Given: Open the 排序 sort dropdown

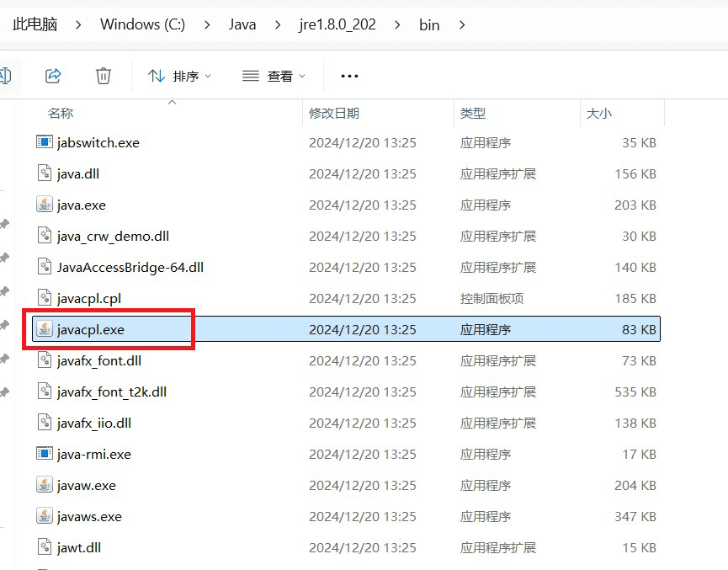Looking at the screenshot, I should [x=179, y=76].
